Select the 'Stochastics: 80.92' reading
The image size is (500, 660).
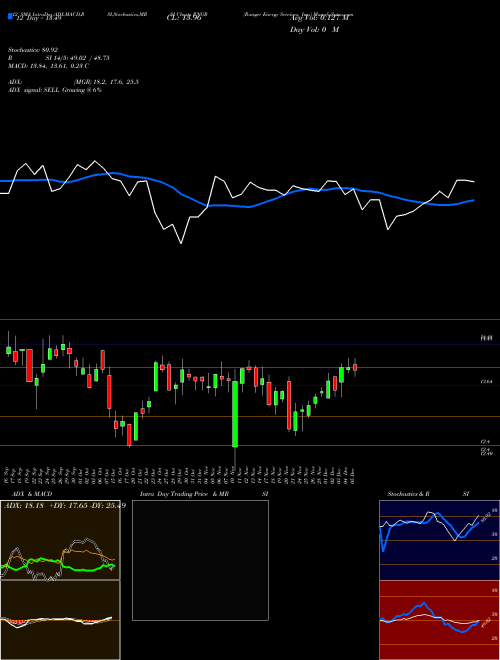click(x=33, y=50)
